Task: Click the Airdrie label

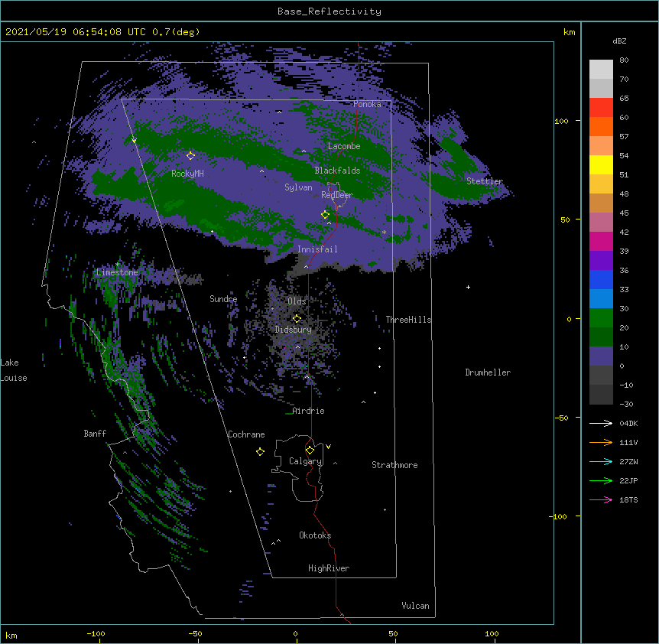Action: [309, 411]
